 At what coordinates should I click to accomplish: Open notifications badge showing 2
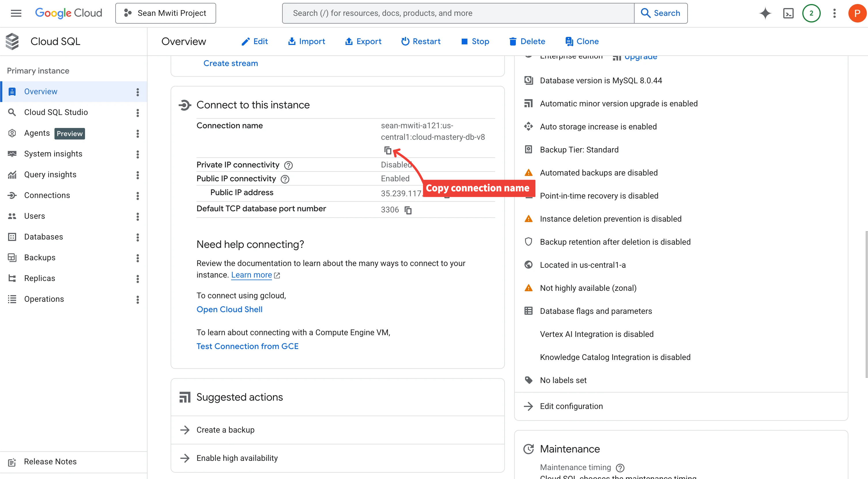click(x=811, y=13)
